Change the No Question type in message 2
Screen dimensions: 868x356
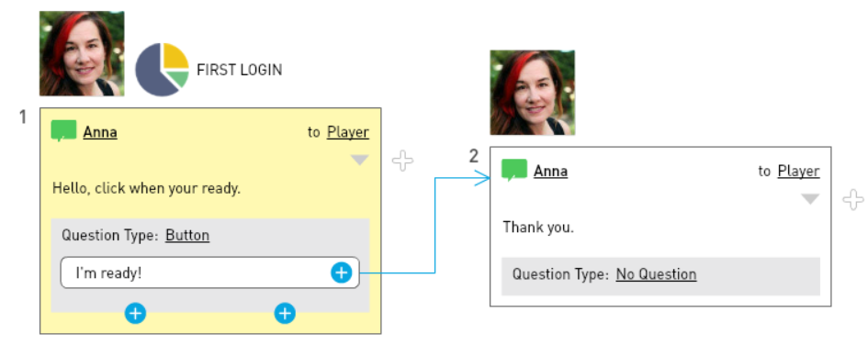point(657,274)
